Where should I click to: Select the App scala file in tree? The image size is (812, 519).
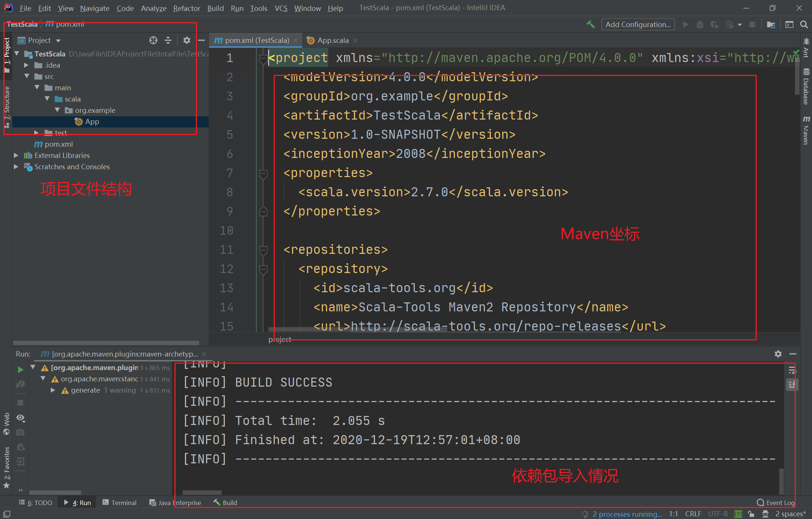(x=92, y=121)
